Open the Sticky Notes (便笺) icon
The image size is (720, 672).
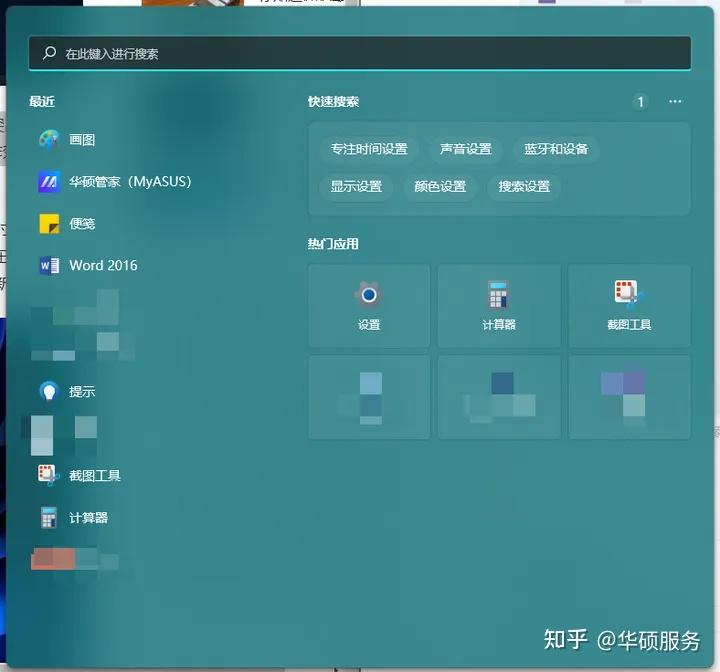click(x=49, y=224)
